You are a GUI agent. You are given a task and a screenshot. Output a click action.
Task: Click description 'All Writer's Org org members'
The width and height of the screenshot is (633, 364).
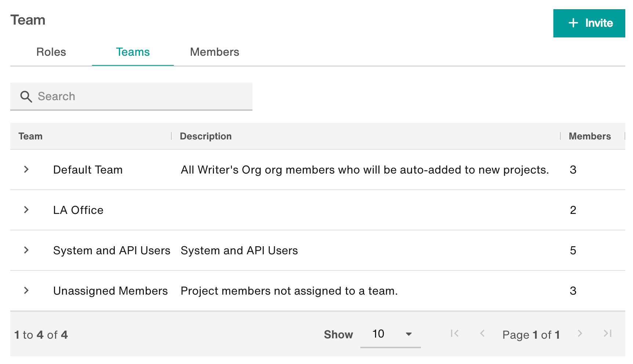(365, 170)
